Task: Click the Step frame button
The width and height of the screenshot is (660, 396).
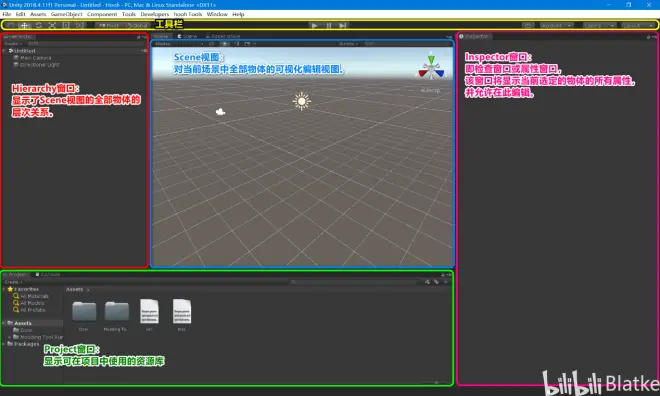Action: tap(343, 26)
